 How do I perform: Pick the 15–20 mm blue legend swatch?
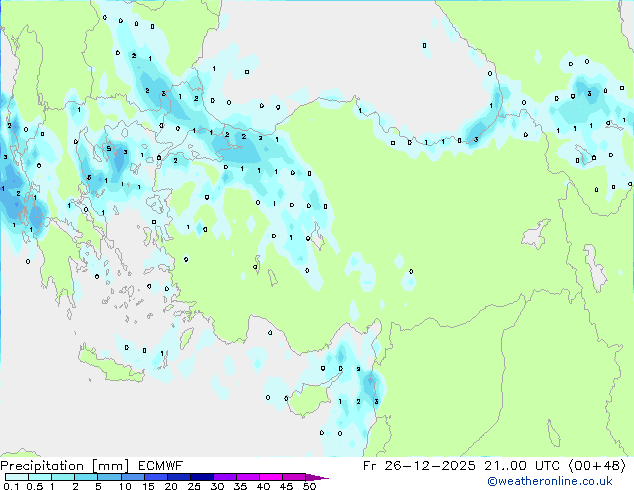pyautogui.click(x=156, y=477)
